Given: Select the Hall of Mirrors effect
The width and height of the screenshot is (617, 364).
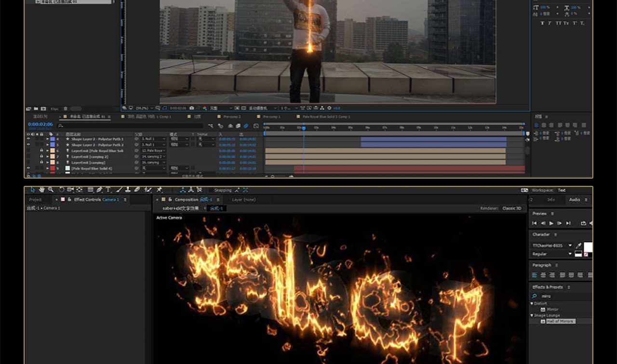Looking at the screenshot, I should (x=561, y=321).
